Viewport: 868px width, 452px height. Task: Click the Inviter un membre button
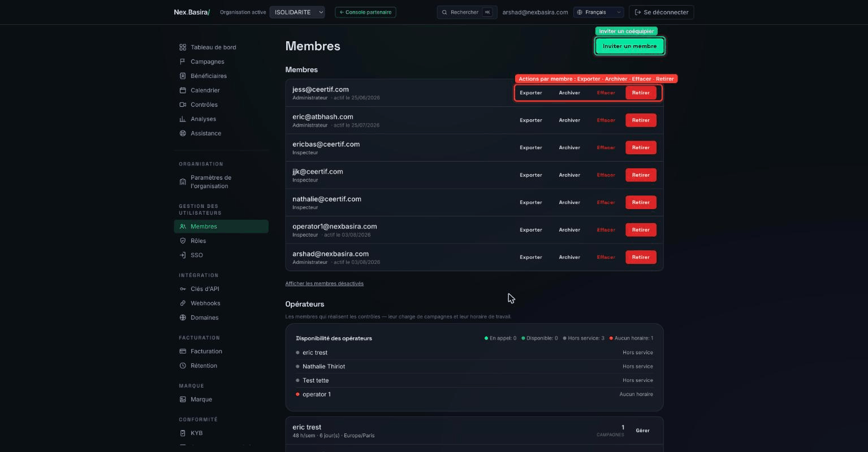629,46
